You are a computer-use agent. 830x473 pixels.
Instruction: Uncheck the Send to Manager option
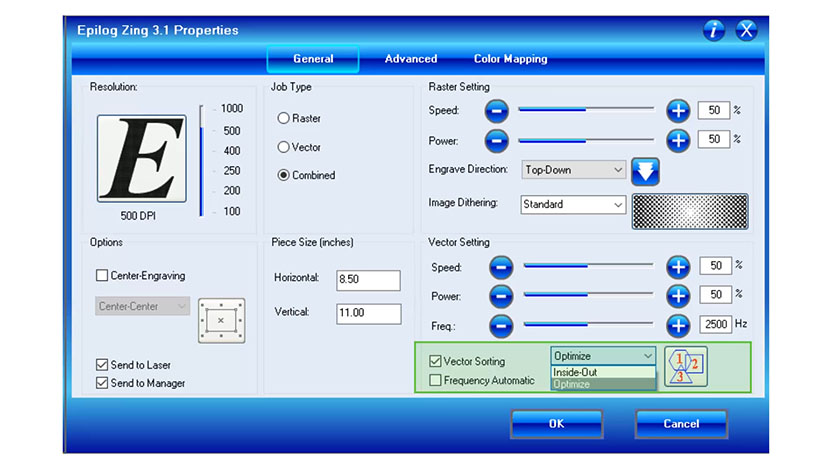pyautogui.click(x=102, y=383)
